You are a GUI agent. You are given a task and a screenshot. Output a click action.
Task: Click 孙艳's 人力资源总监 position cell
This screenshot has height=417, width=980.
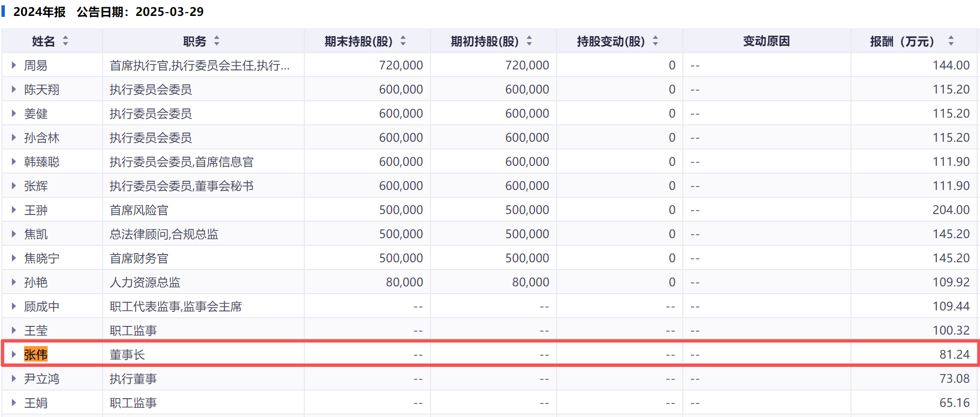(x=145, y=282)
